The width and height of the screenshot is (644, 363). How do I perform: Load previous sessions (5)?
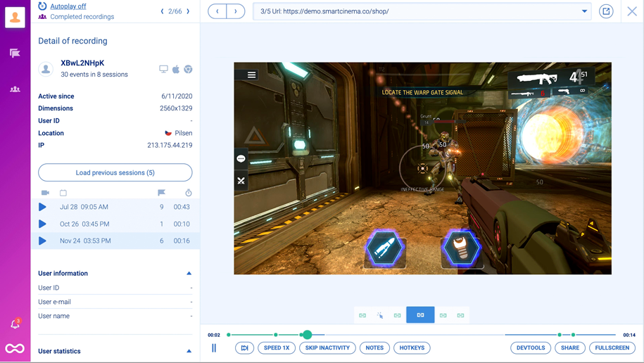(115, 172)
